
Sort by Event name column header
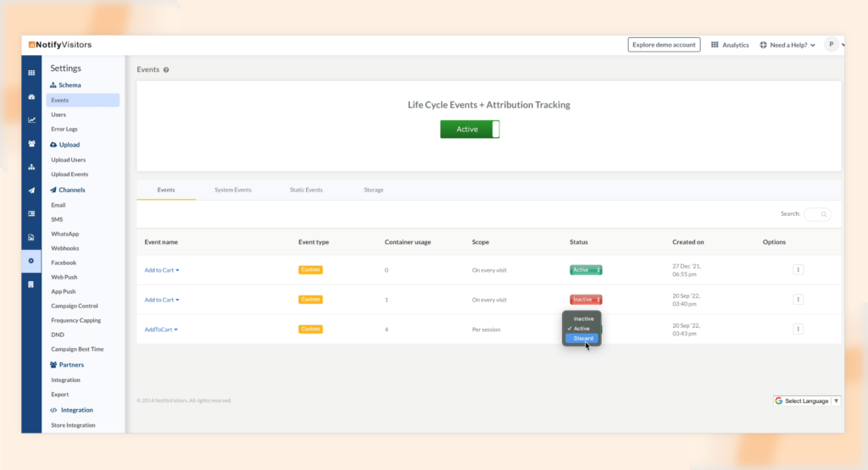click(x=161, y=242)
